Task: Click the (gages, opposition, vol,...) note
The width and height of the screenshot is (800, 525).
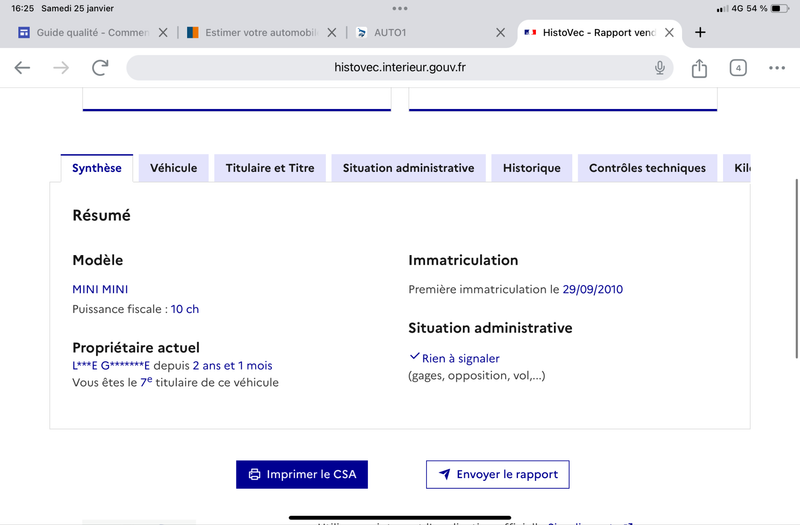Action: [x=477, y=376]
